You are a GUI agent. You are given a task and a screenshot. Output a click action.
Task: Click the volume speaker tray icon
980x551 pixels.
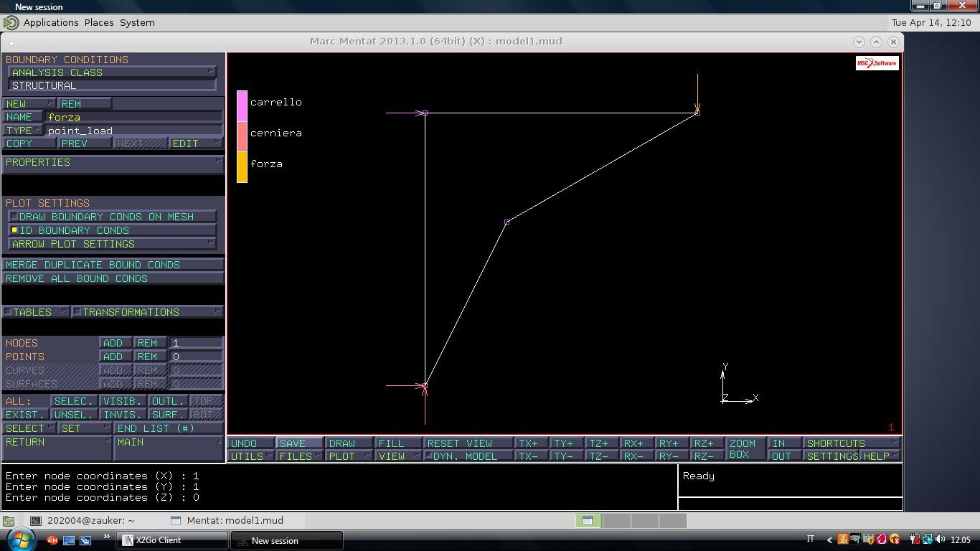(x=940, y=540)
